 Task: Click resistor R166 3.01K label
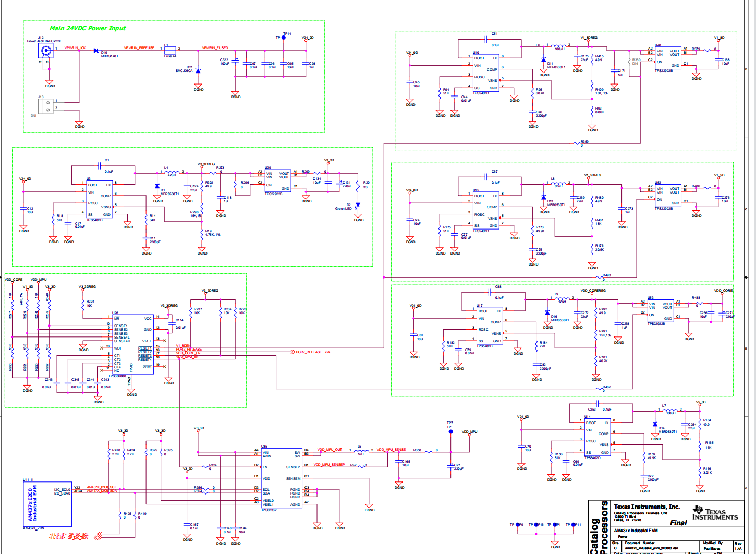click(x=708, y=471)
